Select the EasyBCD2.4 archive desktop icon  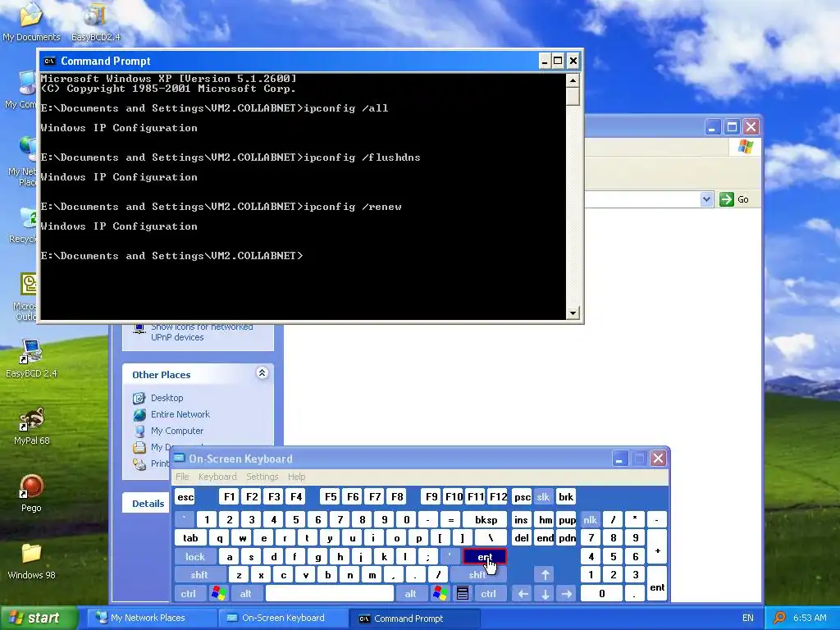[x=95, y=22]
